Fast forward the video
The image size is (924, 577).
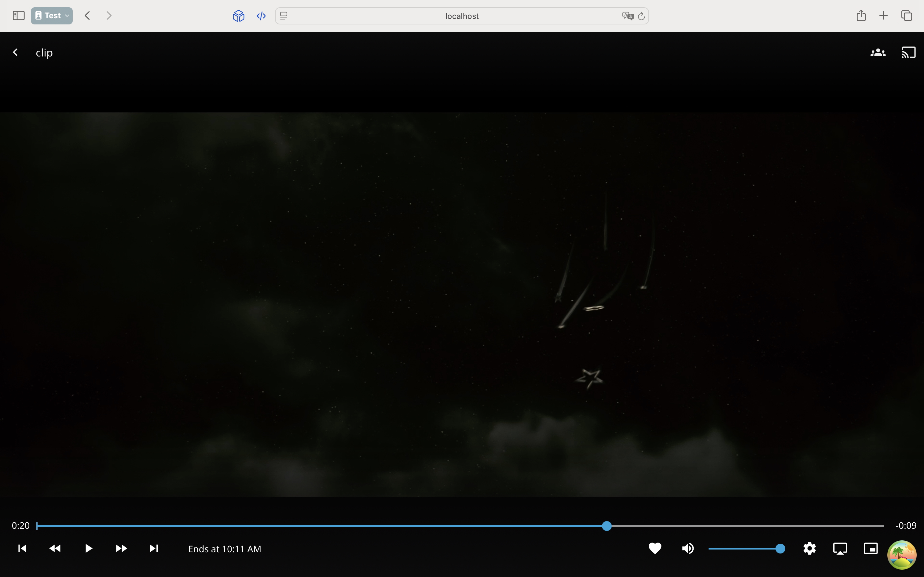click(x=121, y=548)
